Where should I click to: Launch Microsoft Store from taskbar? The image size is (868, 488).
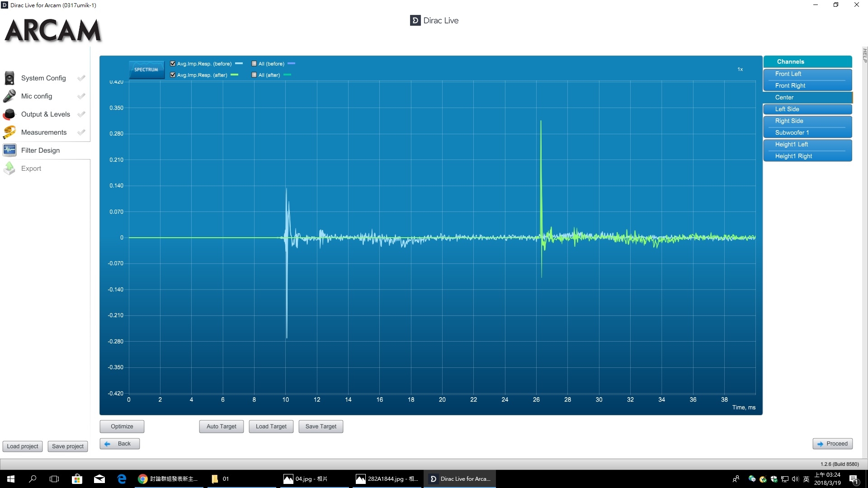[77, 479]
